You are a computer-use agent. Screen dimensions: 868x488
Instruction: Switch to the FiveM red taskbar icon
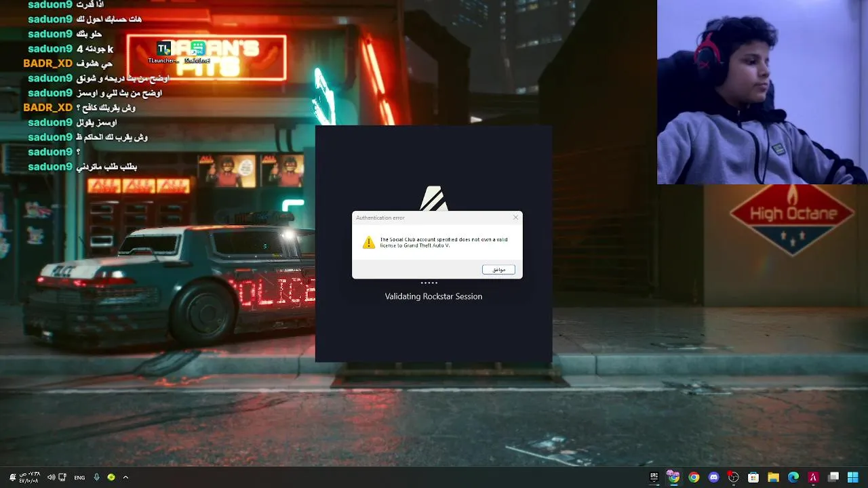[x=813, y=477]
